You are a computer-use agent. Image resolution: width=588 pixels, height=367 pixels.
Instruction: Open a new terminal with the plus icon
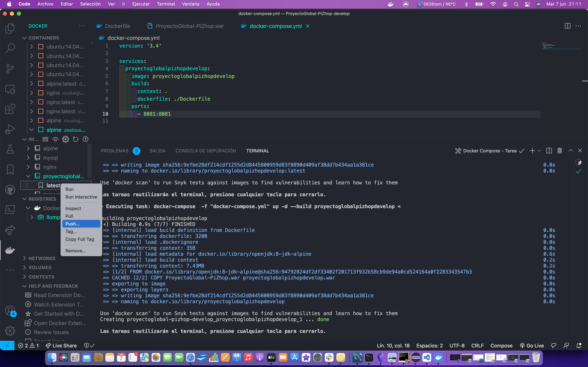coord(532,150)
